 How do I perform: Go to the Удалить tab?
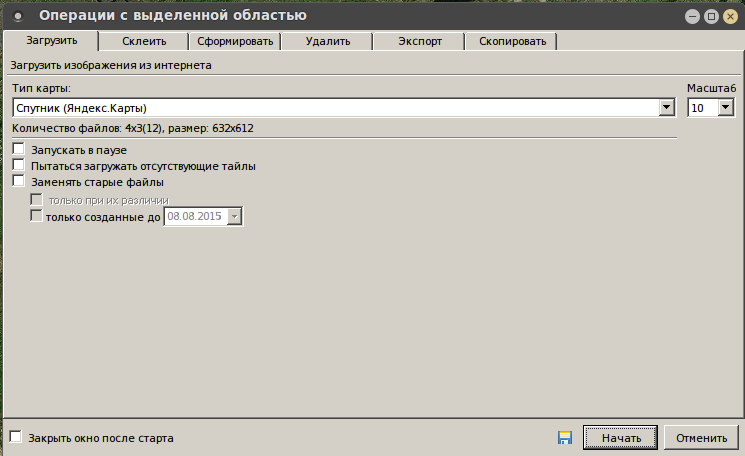327,41
